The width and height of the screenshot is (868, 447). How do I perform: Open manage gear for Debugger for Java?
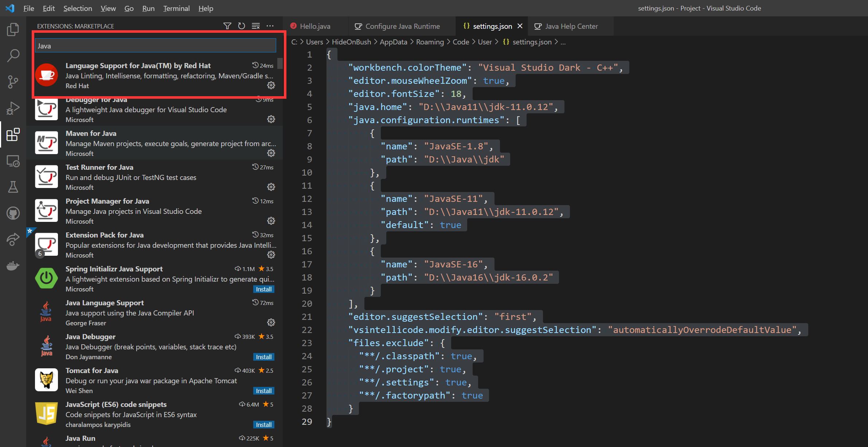[271, 119]
